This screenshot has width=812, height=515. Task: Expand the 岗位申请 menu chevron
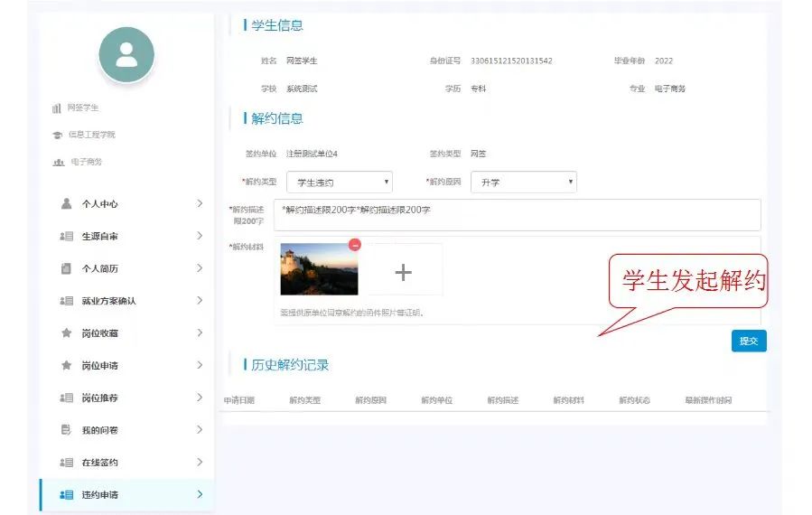coord(200,366)
